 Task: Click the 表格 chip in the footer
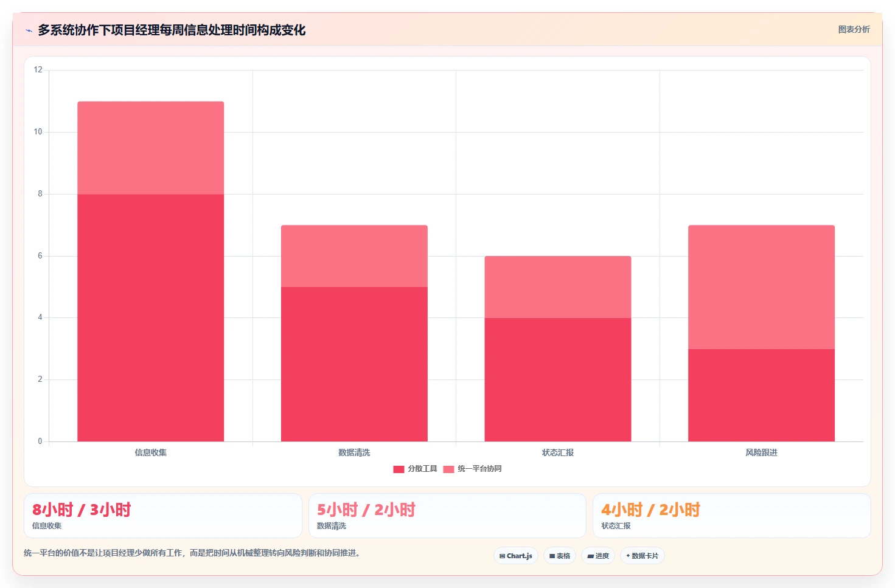pyautogui.click(x=560, y=556)
